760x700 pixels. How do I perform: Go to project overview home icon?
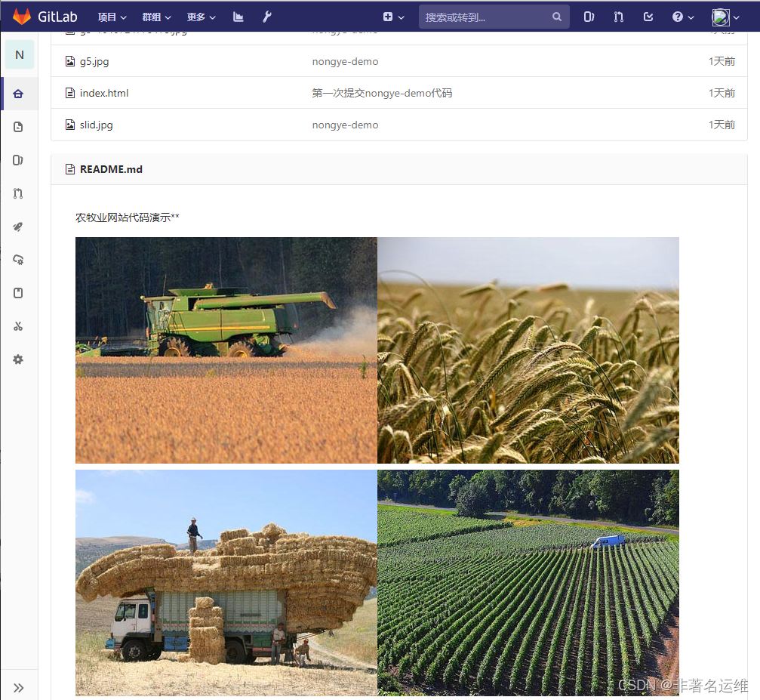(x=18, y=94)
